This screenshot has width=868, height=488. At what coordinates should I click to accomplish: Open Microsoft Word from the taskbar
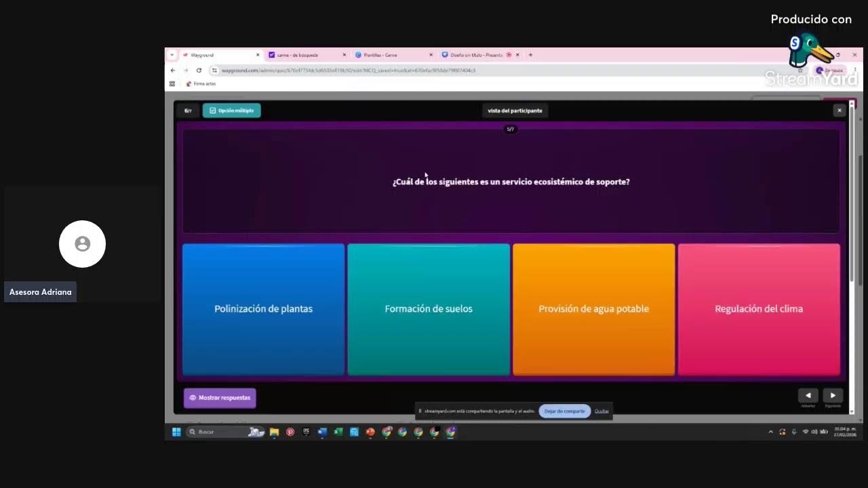(322, 432)
